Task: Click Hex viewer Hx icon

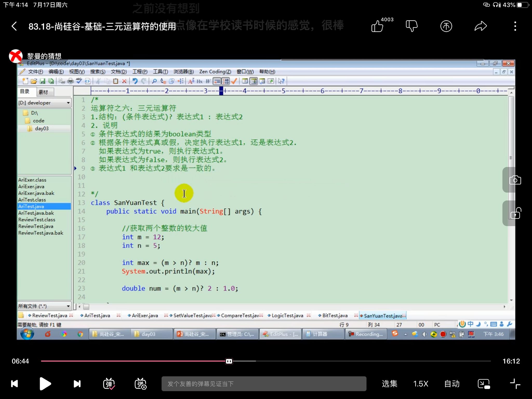Action: tap(199, 81)
